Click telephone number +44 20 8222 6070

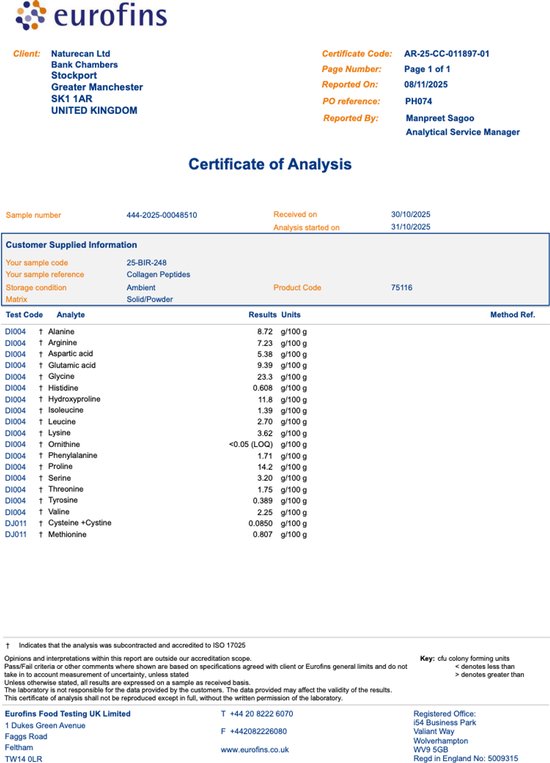pyautogui.click(x=261, y=714)
